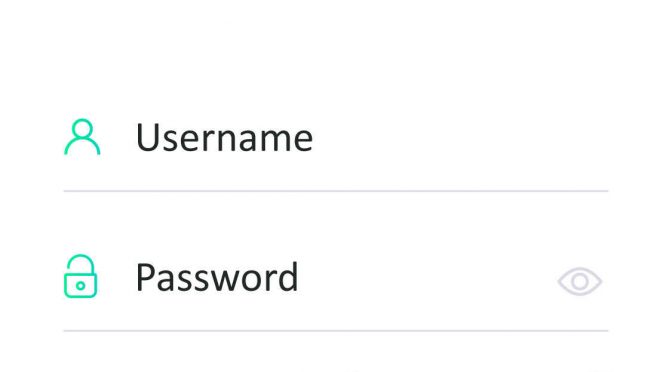Viewport: 672px width, 372px height.
Task: Select the lock symbol beside Password
Action: point(81,276)
